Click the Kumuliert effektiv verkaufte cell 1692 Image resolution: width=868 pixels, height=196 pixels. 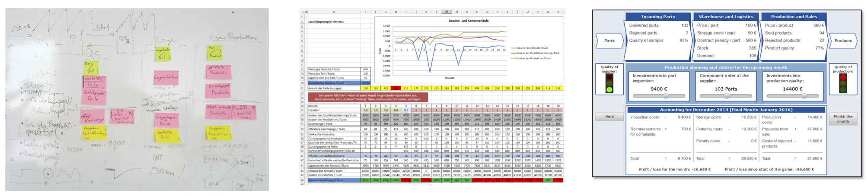pos(558,160)
